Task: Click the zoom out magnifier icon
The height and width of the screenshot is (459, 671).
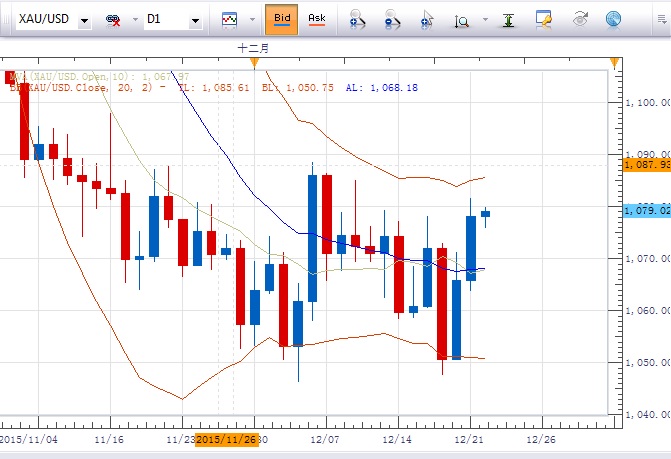Action: click(x=392, y=20)
